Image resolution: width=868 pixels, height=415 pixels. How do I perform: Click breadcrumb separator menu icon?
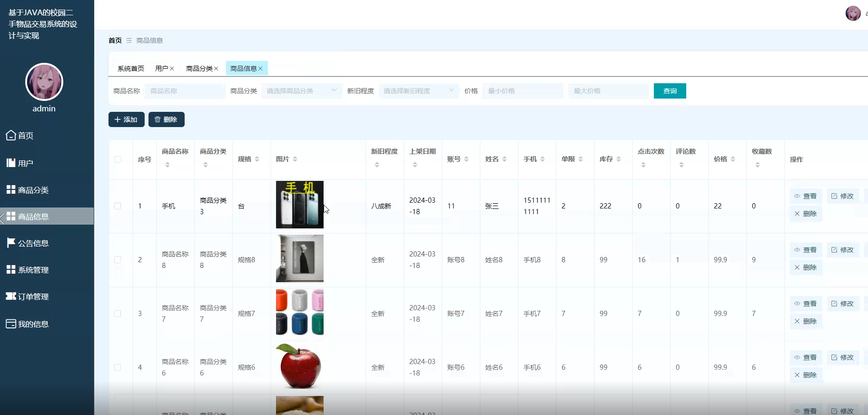tap(129, 40)
